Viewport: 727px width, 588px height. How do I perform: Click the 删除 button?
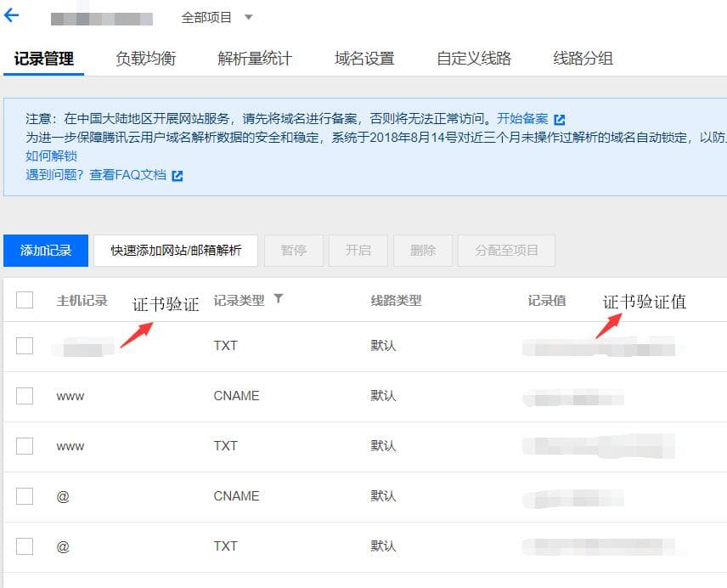tap(423, 251)
